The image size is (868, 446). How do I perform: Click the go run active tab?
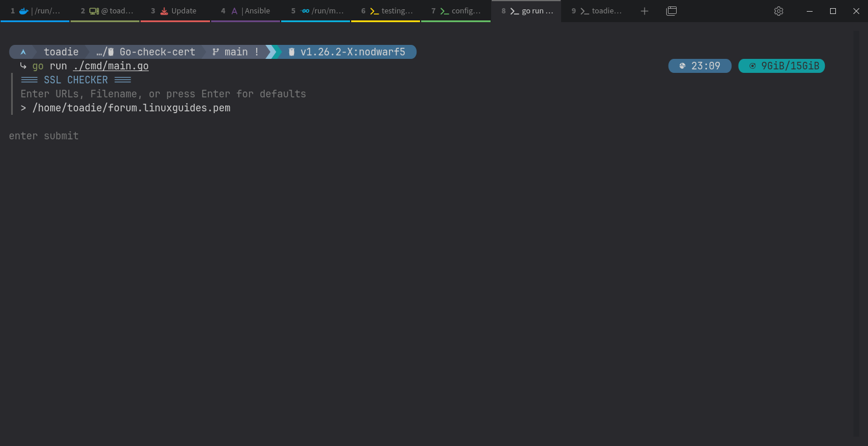526,11
